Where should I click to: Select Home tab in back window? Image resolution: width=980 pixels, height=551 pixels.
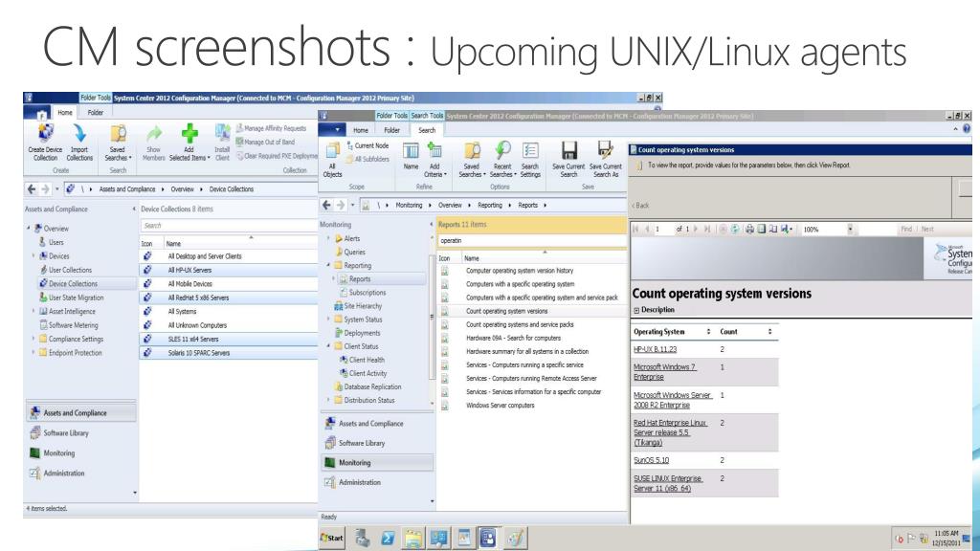pos(65,113)
